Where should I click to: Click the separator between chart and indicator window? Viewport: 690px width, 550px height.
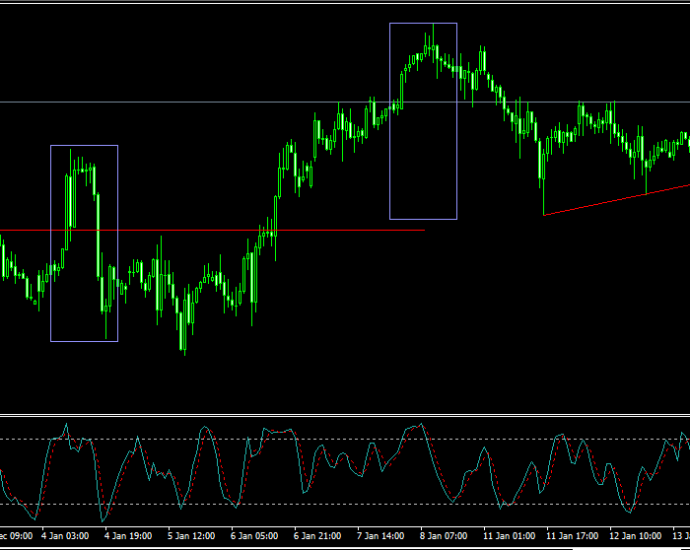(x=345, y=414)
